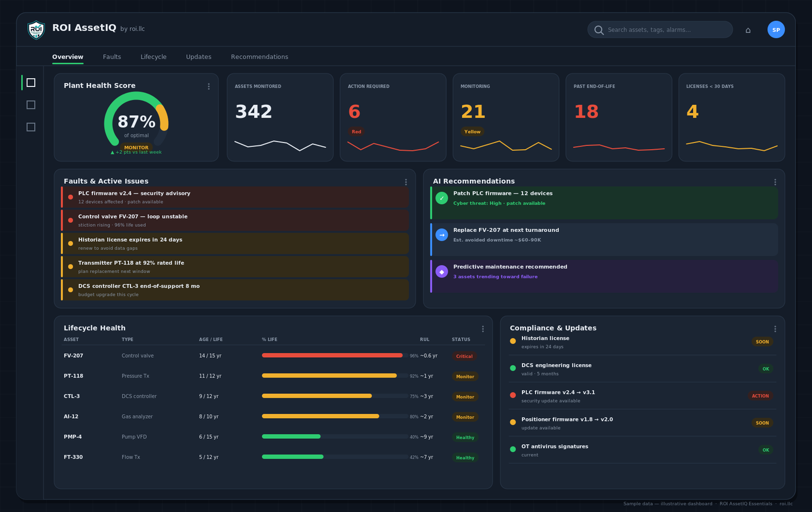Click green dot beside DCS engineering license
Screen dimensions: 812x512
513,368
